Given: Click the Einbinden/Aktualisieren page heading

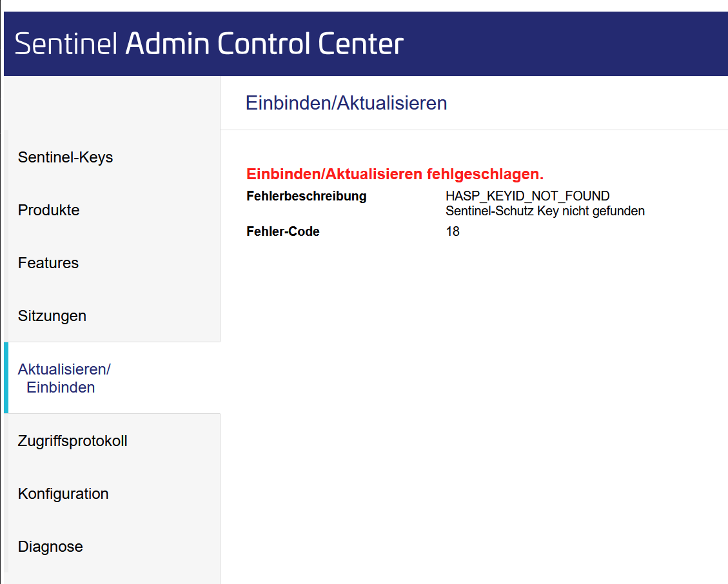Looking at the screenshot, I should (x=346, y=103).
